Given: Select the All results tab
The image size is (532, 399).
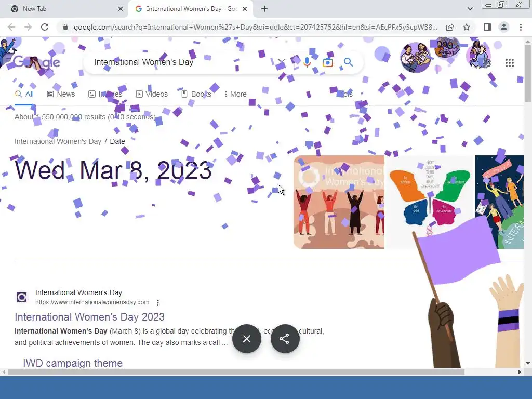Looking at the screenshot, I should (24, 95).
